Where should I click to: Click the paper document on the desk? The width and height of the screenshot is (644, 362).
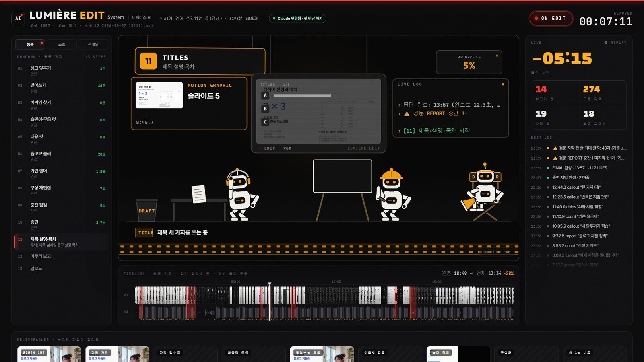coord(198,194)
